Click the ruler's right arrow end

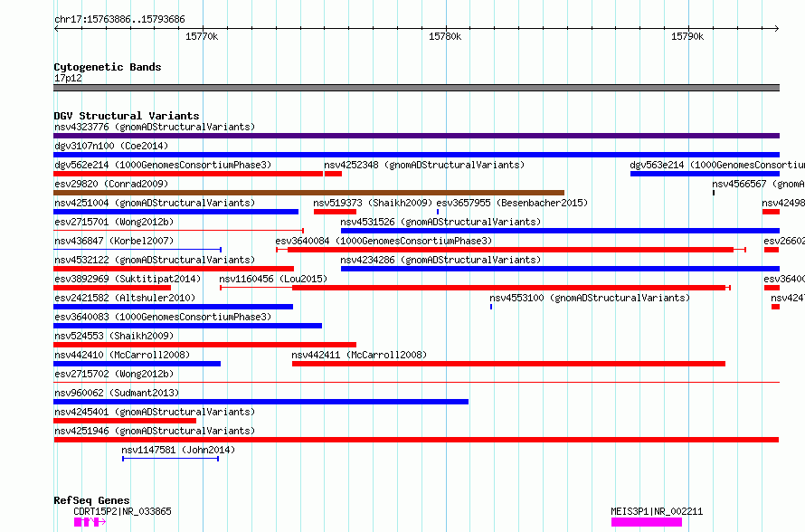(777, 28)
